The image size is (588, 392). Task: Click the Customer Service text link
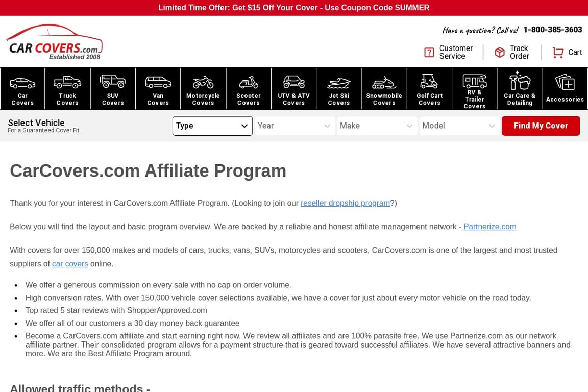(x=456, y=52)
